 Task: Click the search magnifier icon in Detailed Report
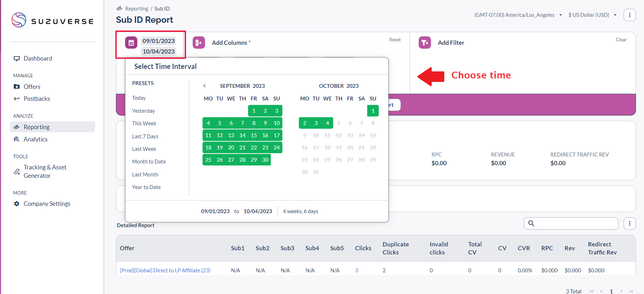[531, 223]
